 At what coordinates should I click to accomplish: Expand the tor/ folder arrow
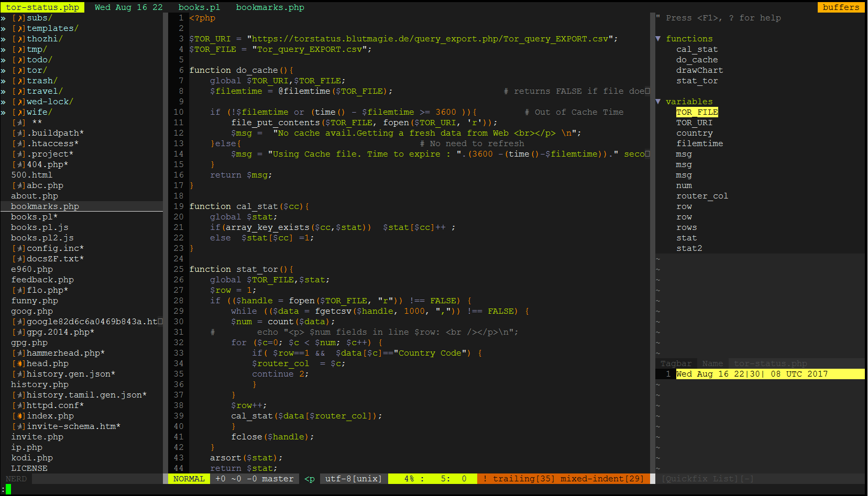tap(3, 70)
